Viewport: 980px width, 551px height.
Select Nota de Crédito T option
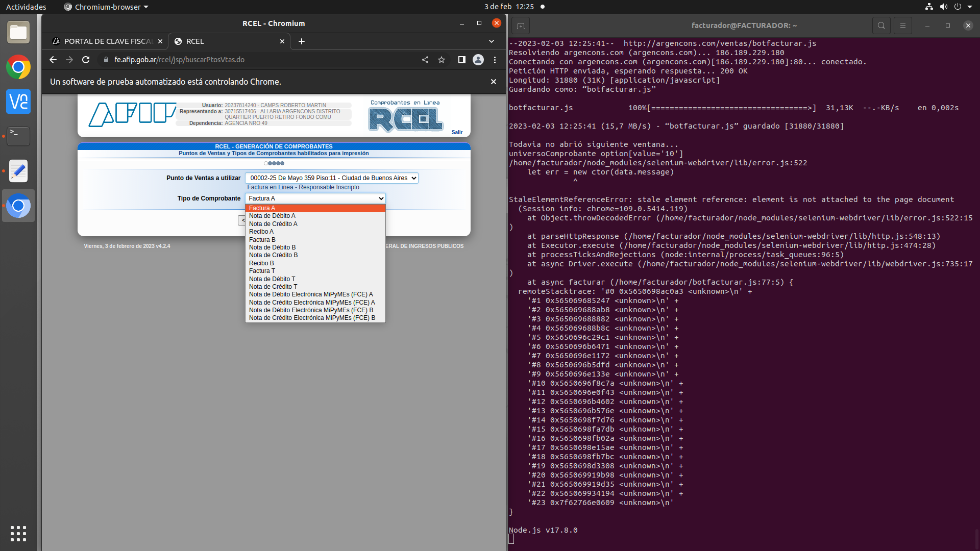tap(315, 287)
